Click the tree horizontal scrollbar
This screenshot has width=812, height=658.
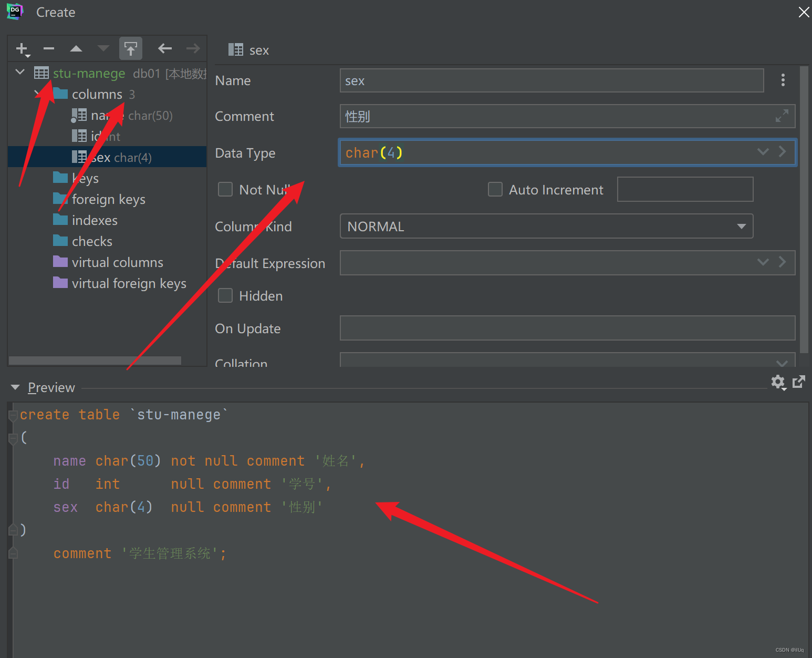(95, 361)
